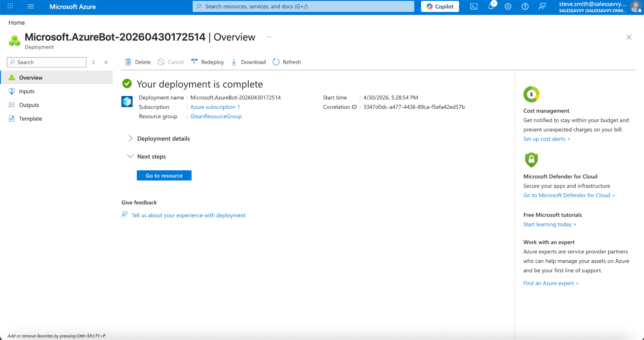Click the Delete toolbar button
This screenshot has height=340, width=644.
pyautogui.click(x=138, y=62)
